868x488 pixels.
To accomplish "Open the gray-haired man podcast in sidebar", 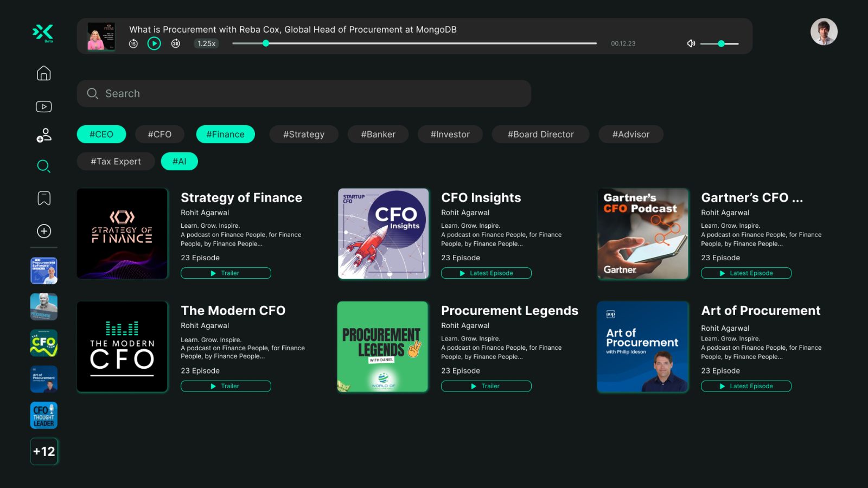I will coord(44,307).
